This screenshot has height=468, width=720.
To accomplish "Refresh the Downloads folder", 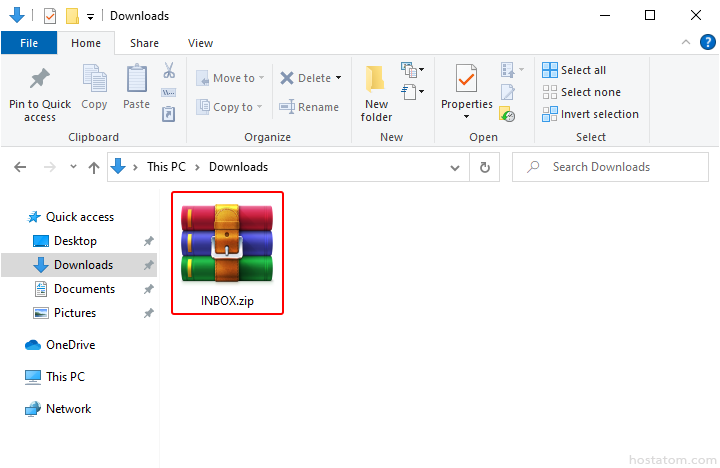I will tap(484, 168).
